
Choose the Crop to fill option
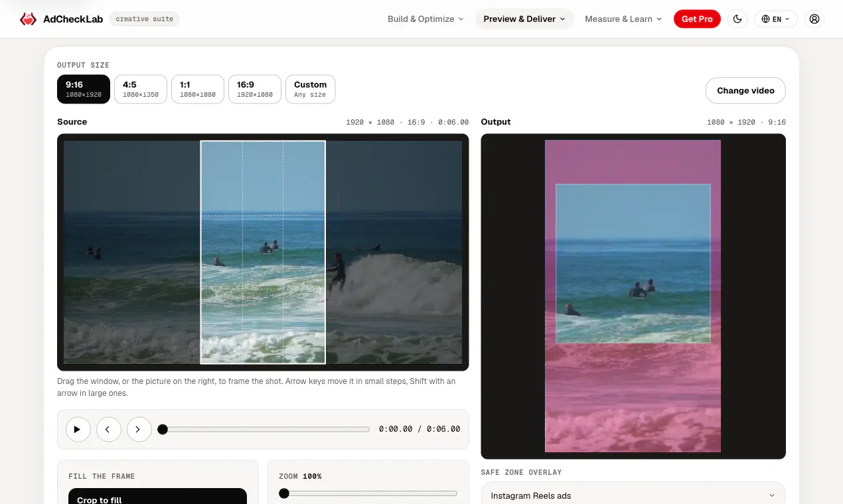click(157, 496)
